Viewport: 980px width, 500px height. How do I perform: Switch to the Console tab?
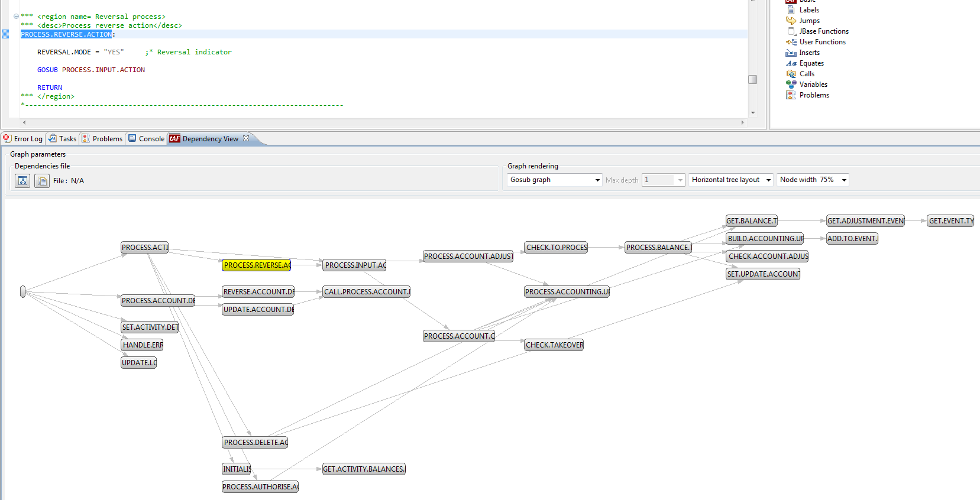tap(146, 139)
